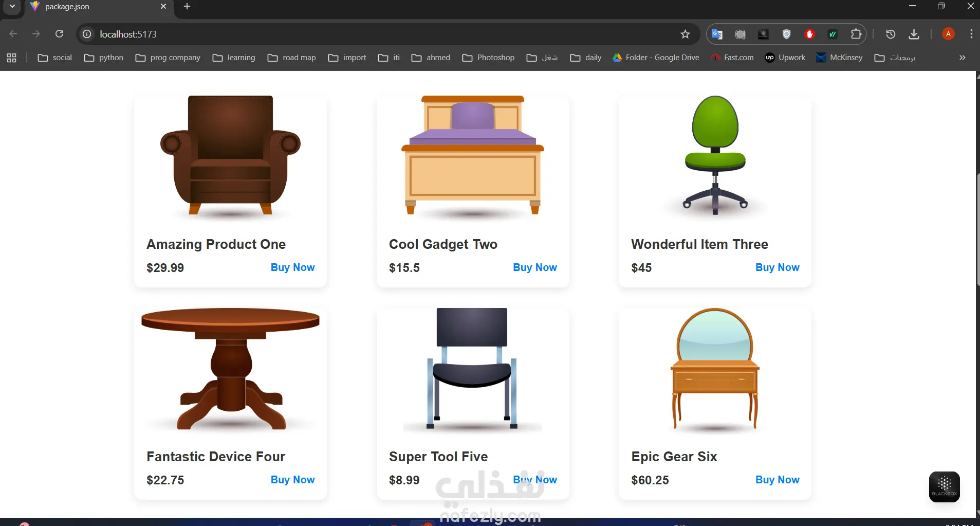
Task: Open the python bookmarks folder
Action: click(104, 58)
